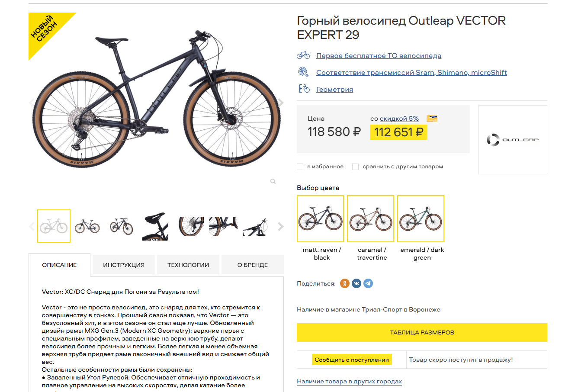Click the magnifier zoom icon on photo
Screen dimensions: 578x392
click(273, 181)
